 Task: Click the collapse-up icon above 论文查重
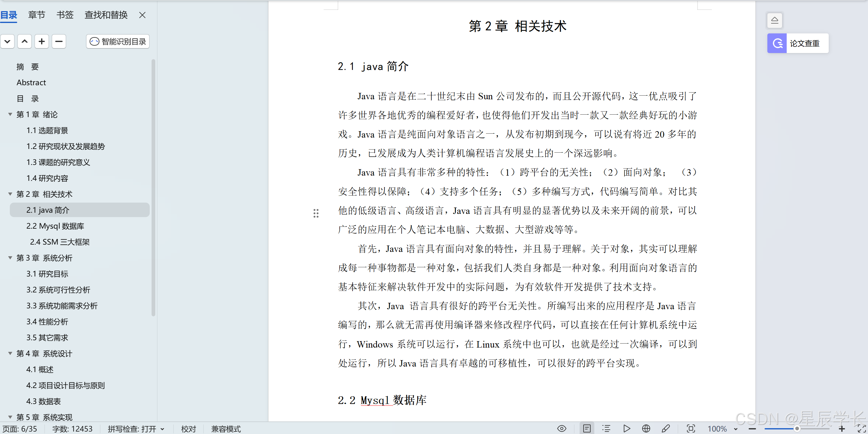point(774,20)
